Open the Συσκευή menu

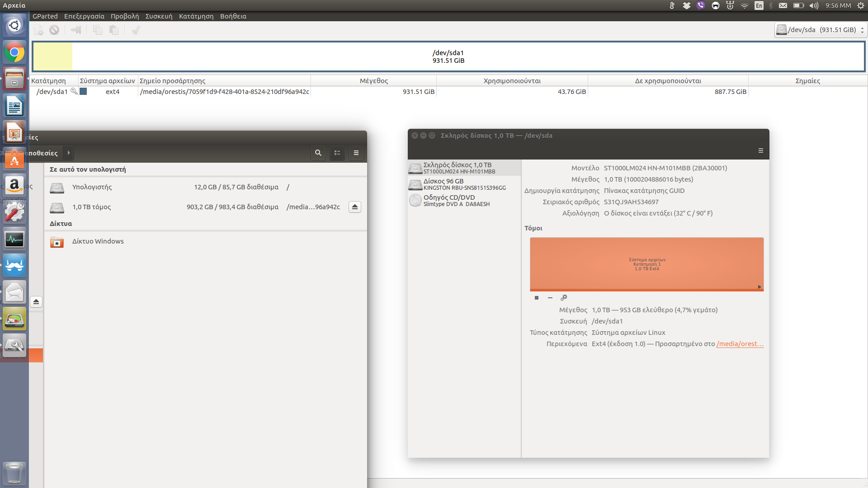[x=159, y=16]
